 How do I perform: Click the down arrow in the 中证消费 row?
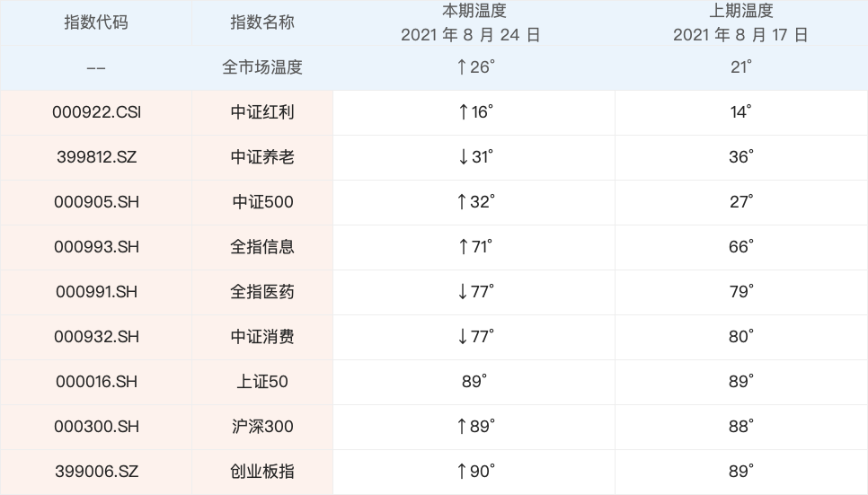[x=463, y=337]
